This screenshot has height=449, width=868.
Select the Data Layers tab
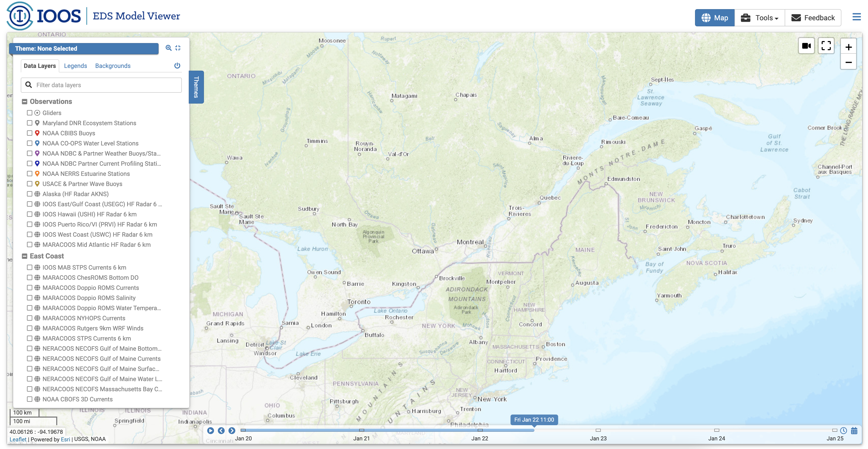[40, 66]
